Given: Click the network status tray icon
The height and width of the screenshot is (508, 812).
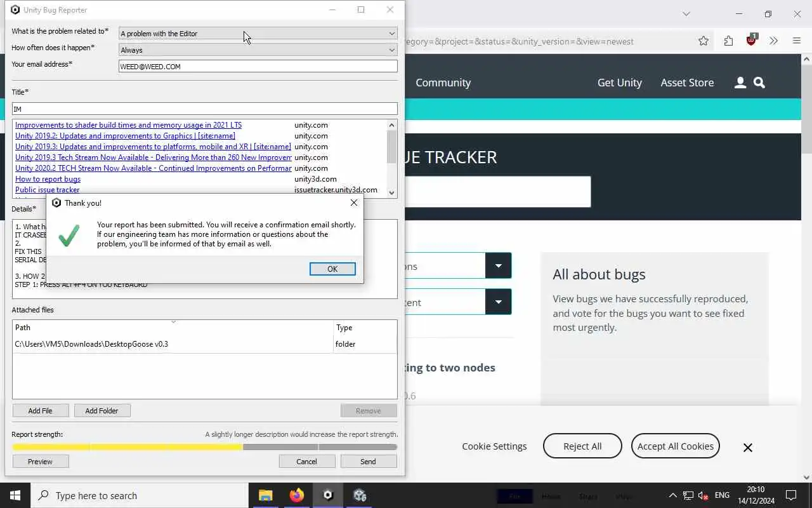Looking at the screenshot, I should pos(688,495).
